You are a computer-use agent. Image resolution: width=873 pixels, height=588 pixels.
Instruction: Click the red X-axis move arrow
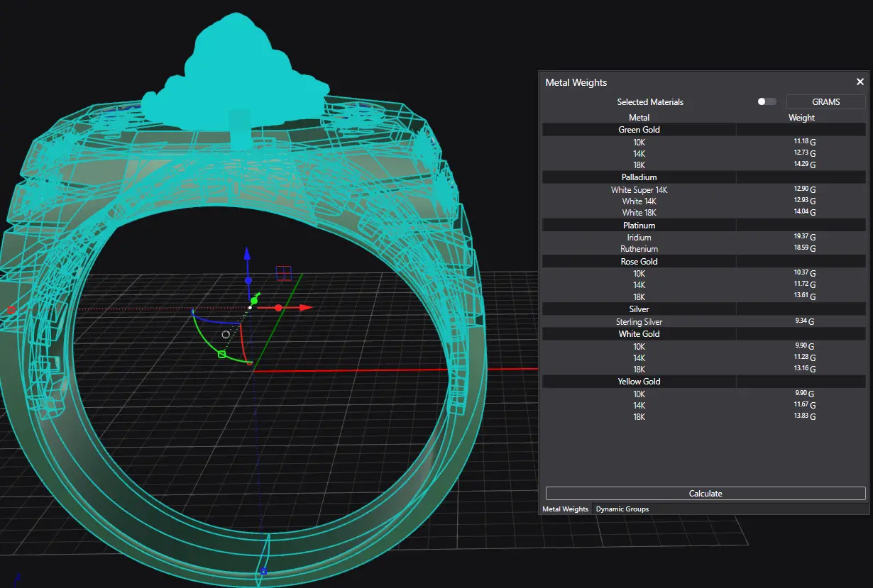305,308
